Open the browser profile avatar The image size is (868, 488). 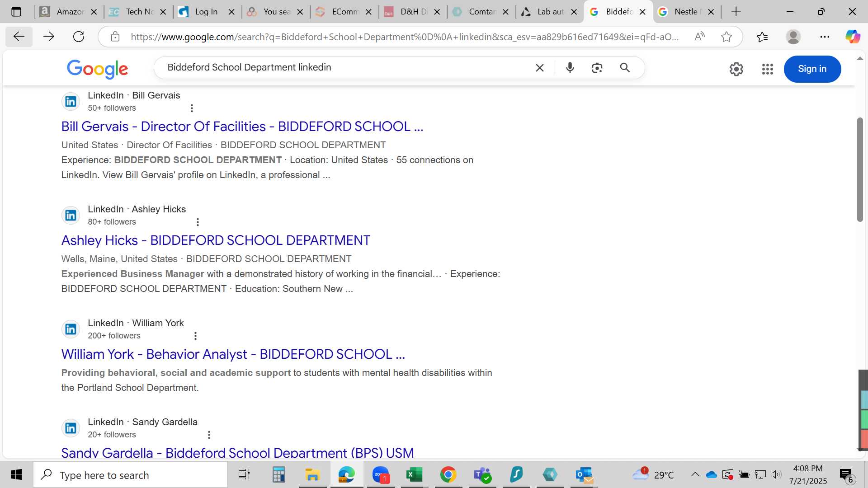coord(793,37)
